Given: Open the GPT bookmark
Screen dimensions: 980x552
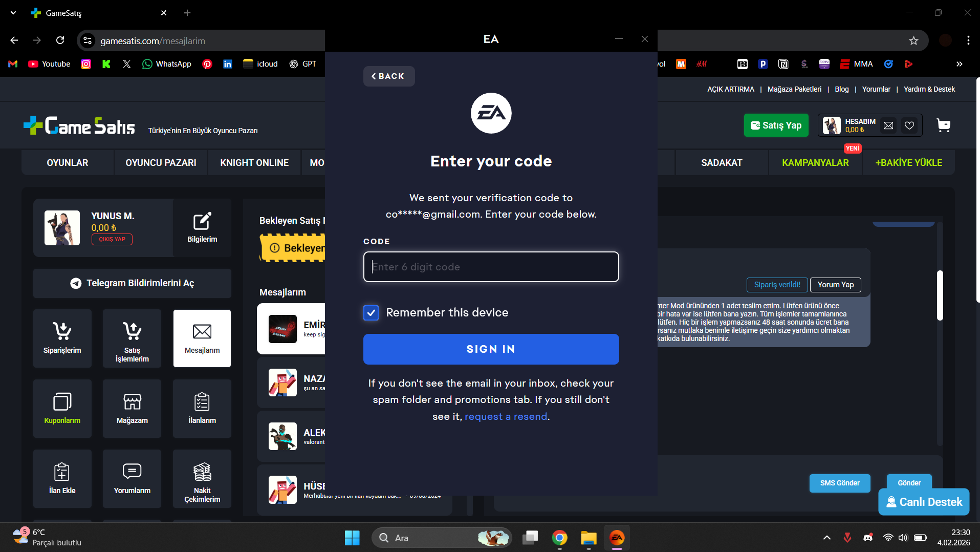Looking at the screenshot, I should (302, 64).
